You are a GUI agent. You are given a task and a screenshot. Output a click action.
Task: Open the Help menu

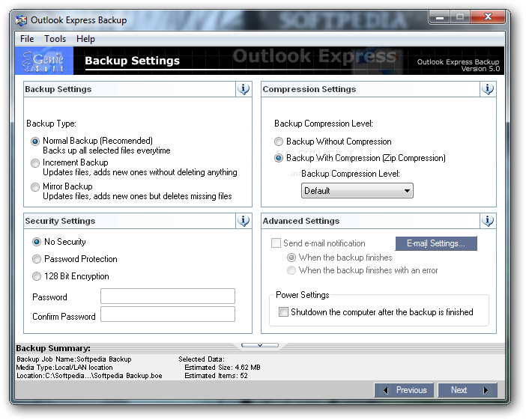pos(85,39)
